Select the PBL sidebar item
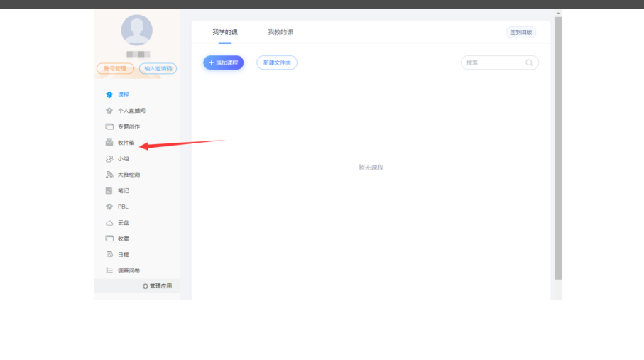 coord(122,207)
